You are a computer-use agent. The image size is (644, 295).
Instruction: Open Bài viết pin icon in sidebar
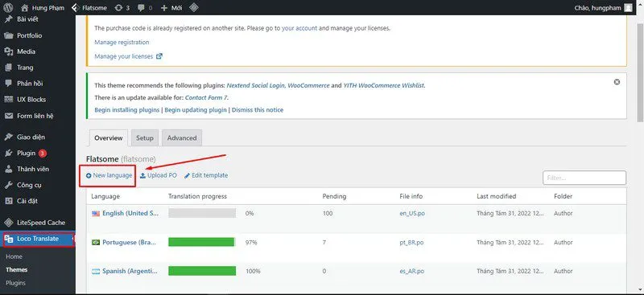tap(9, 19)
